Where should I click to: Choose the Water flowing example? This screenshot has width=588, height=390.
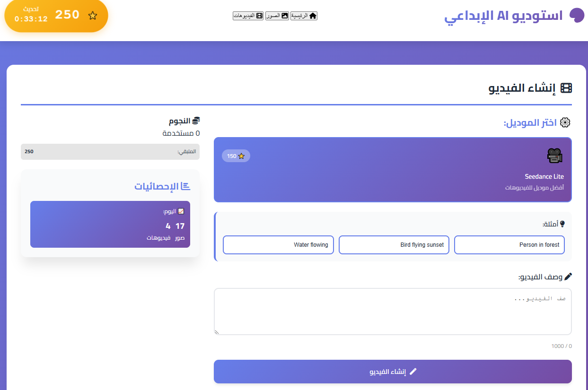click(278, 245)
